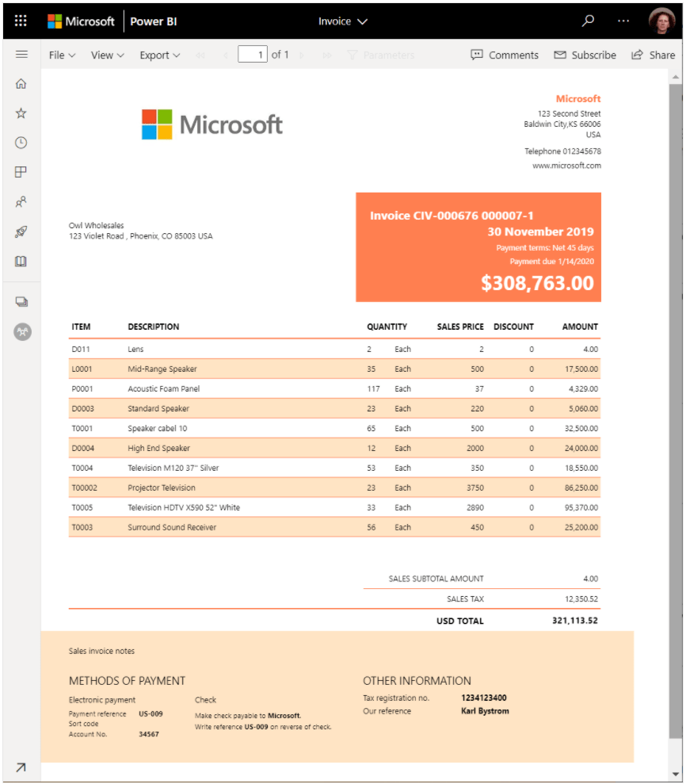Viewport: 686px width, 784px height.
Task: Open search with the magnifier icon
Action: 588,21
